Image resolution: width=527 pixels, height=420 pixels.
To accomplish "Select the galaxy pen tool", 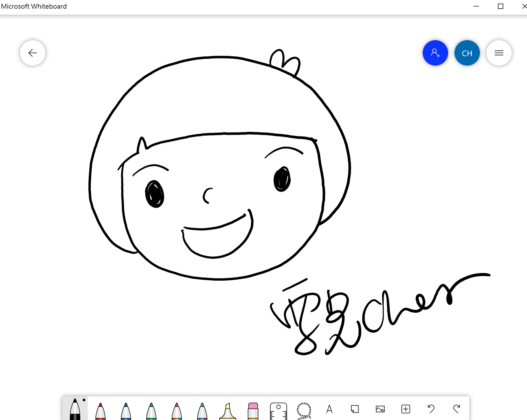I will (x=202, y=411).
